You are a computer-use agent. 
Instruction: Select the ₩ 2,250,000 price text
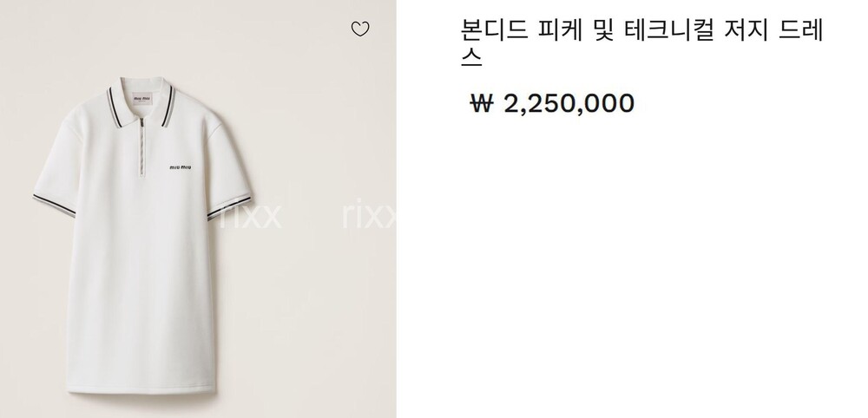(x=552, y=103)
